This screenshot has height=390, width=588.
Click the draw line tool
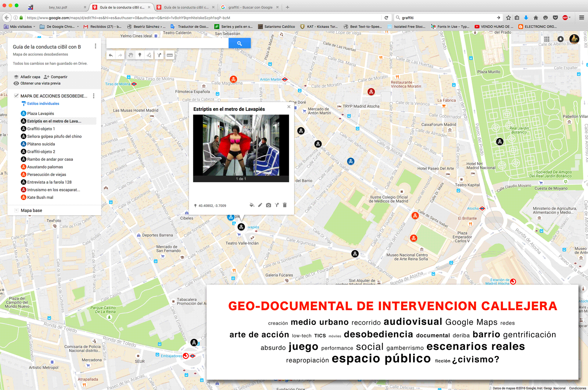click(x=149, y=55)
